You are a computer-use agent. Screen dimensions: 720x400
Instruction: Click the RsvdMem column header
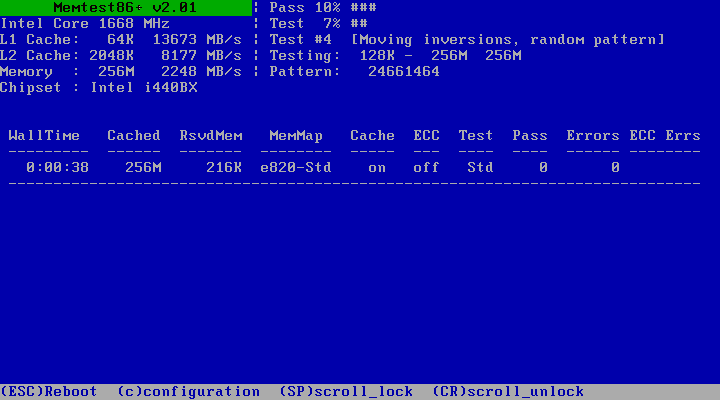coord(211,135)
